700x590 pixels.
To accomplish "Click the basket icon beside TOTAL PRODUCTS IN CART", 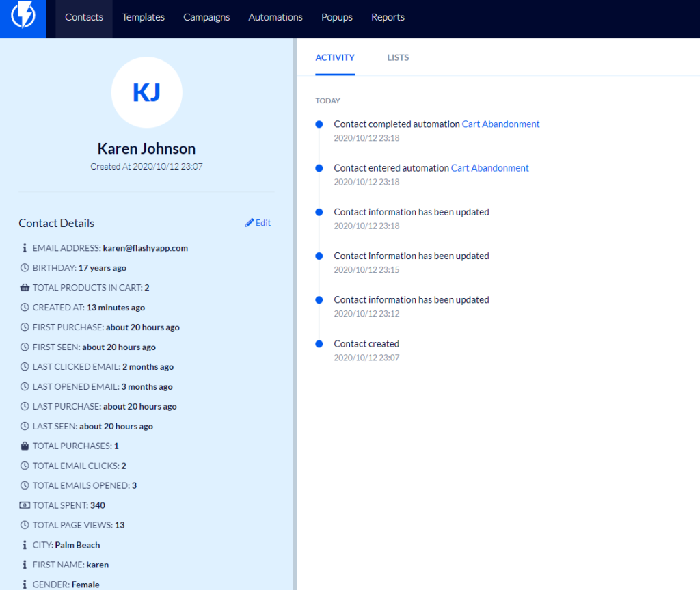I will [25, 288].
